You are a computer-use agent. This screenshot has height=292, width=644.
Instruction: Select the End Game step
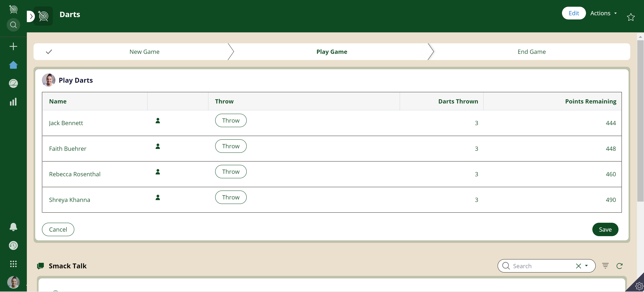pyautogui.click(x=531, y=52)
